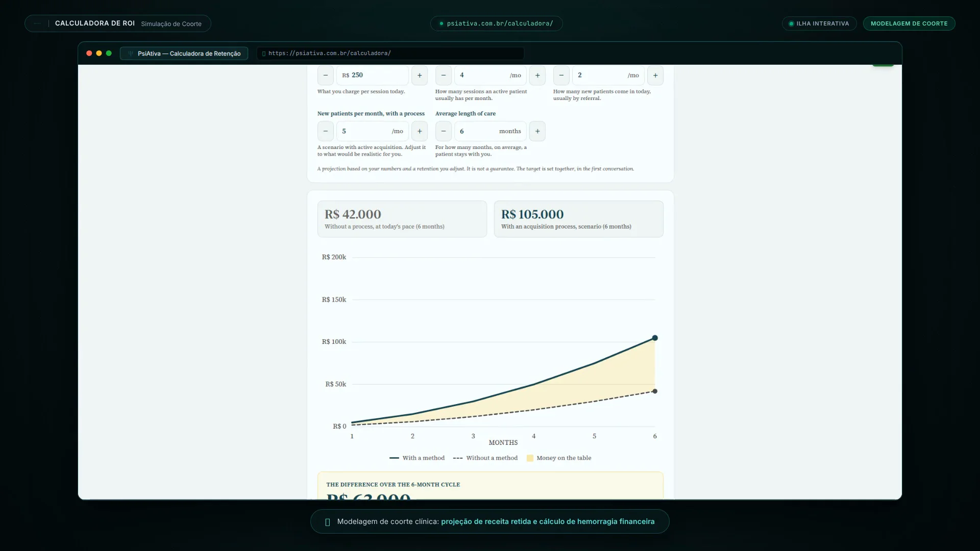Click the PsiAtiva favicon in browser tab
Viewport: 980px width, 551px height.
(x=131, y=54)
